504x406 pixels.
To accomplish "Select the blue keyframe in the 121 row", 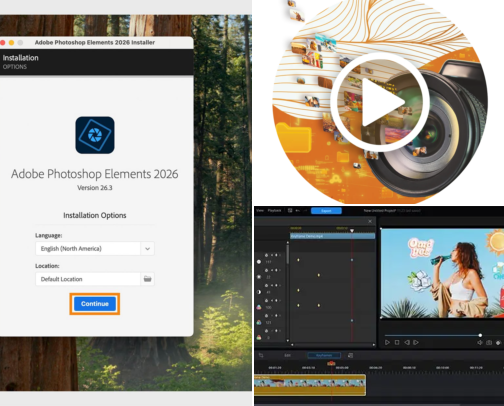I will [x=352, y=320].
